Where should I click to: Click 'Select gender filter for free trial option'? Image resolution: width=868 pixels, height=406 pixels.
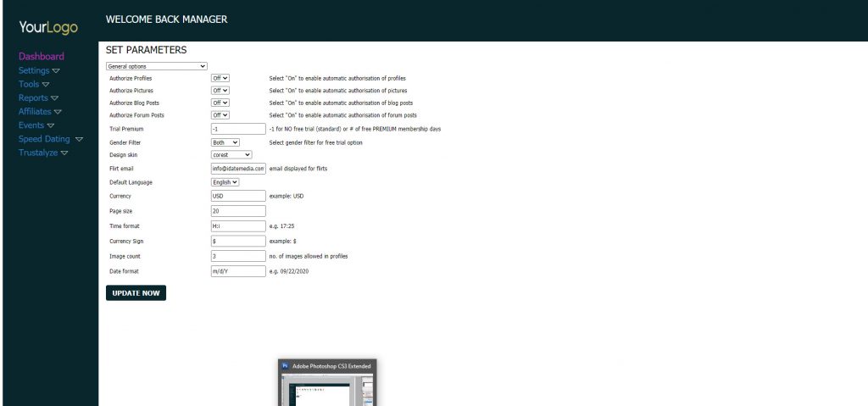[316, 143]
